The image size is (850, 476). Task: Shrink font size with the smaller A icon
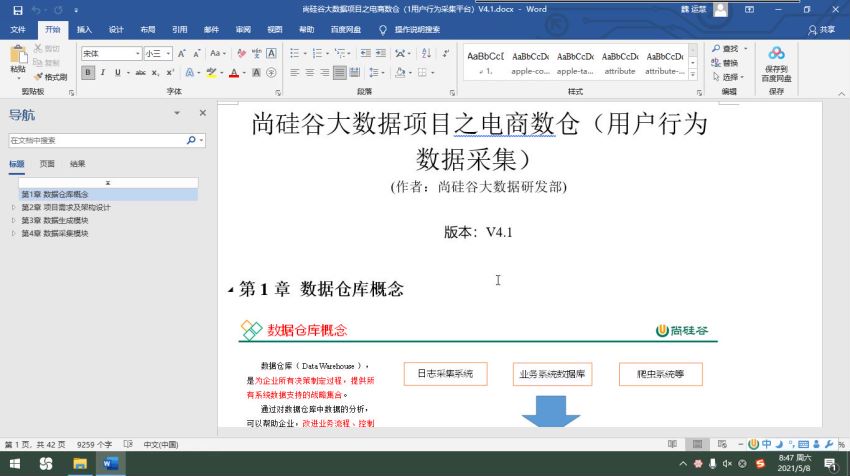196,53
